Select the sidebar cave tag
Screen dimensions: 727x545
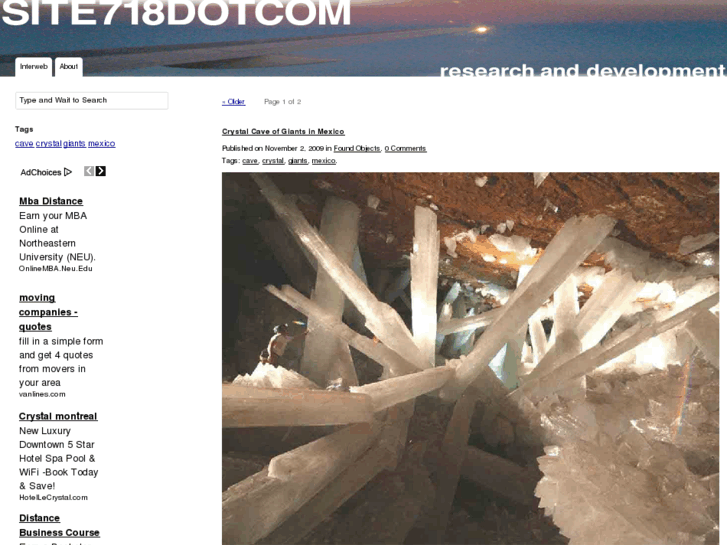(24, 143)
